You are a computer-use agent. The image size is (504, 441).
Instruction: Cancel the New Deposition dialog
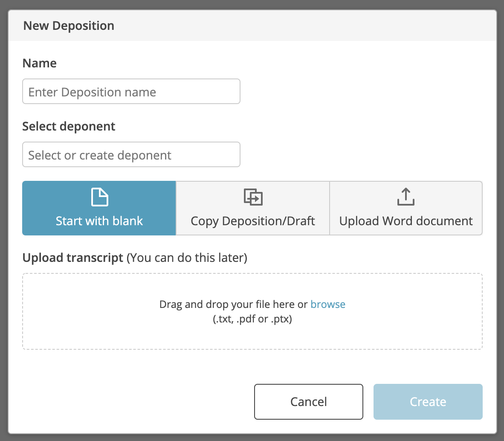tap(309, 402)
